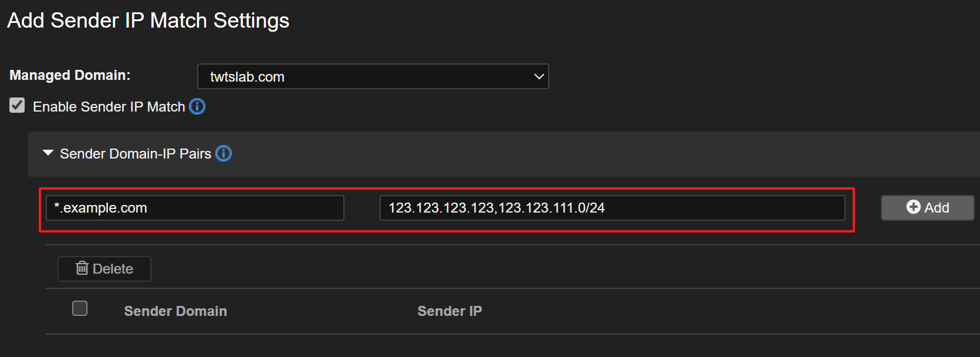The width and height of the screenshot is (980, 357).
Task: Focus the *.example.com sender domain field
Action: (195, 208)
